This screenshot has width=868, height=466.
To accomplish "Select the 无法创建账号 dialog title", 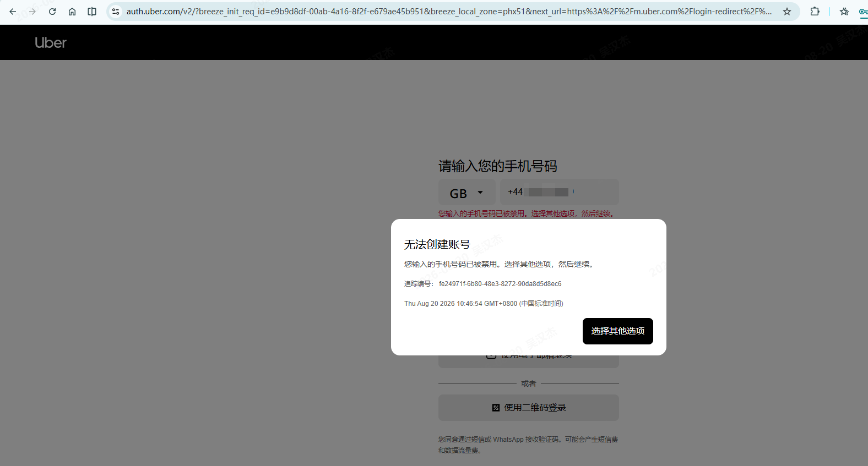I will coord(437,244).
